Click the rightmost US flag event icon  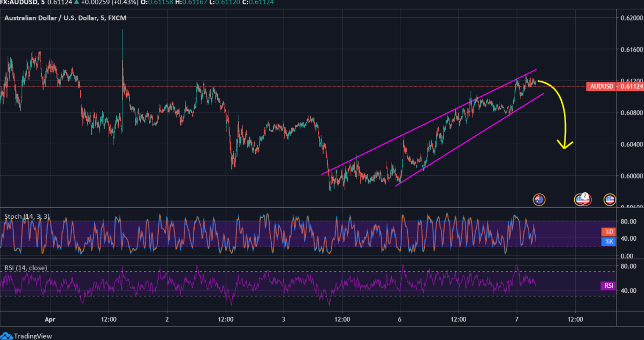coord(609,200)
